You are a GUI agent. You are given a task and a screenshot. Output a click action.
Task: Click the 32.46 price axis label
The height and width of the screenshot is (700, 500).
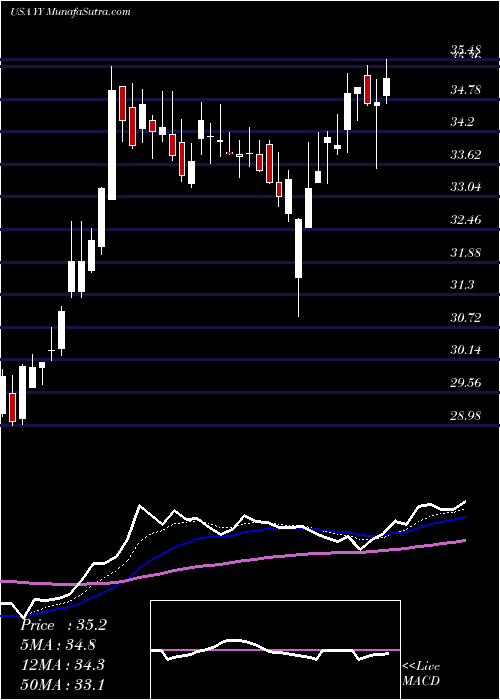(466, 220)
